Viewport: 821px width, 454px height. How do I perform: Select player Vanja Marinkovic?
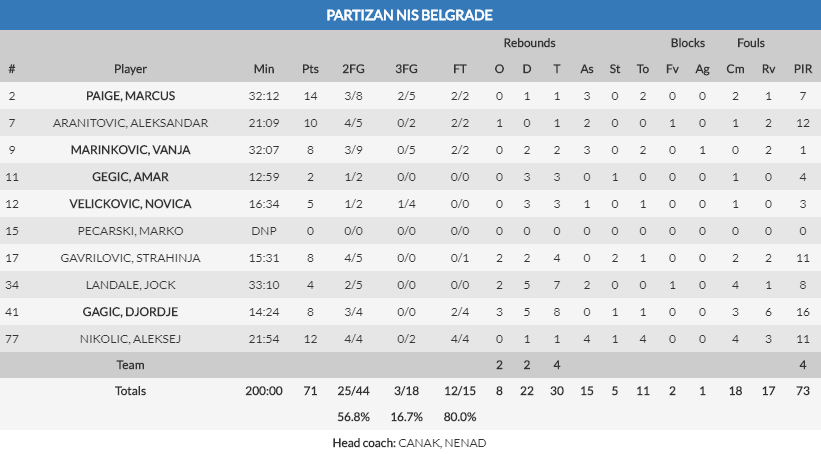click(131, 150)
